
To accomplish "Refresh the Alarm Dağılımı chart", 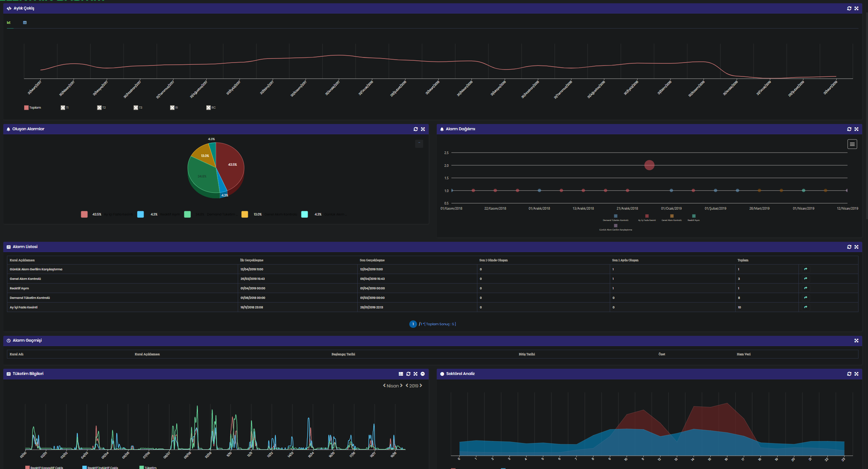I will [849, 129].
